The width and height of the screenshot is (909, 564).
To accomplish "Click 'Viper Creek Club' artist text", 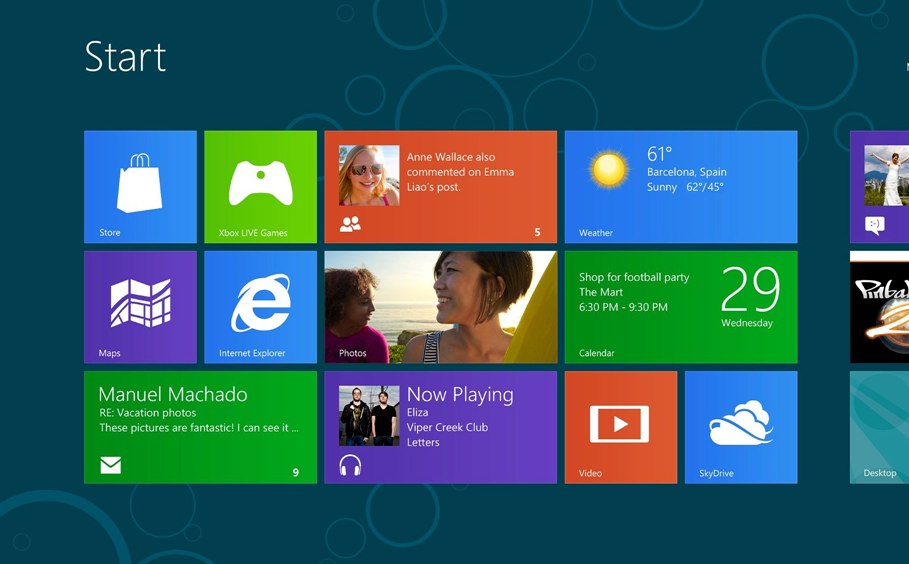I will (447, 427).
